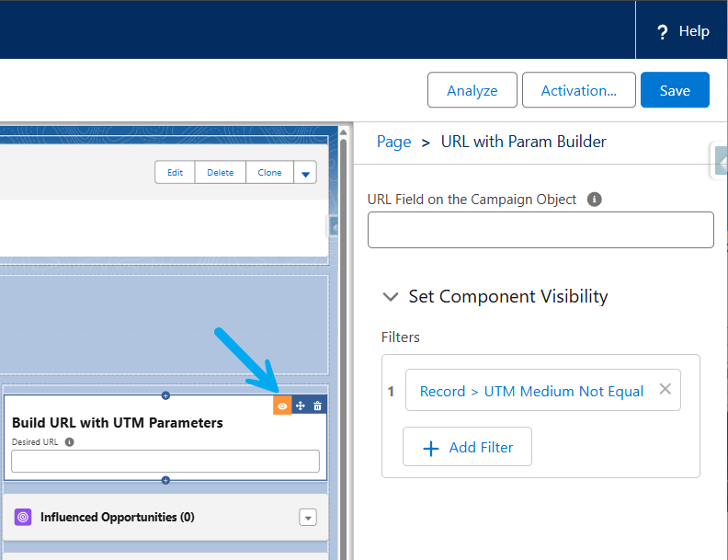Screen dimensions: 728x560
Task: Go back to Page breadcrumb
Action: pos(393,142)
